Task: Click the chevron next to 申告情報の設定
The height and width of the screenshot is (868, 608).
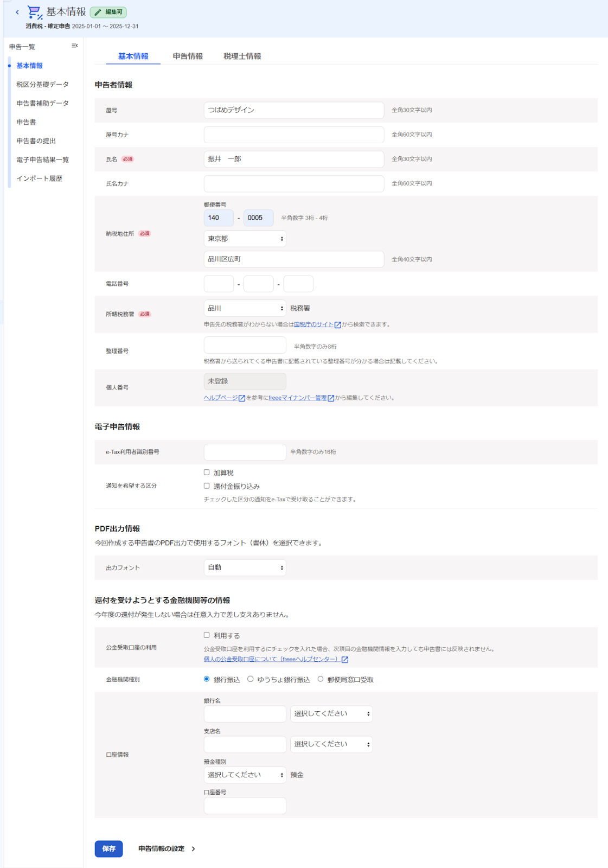Action: (193, 849)
